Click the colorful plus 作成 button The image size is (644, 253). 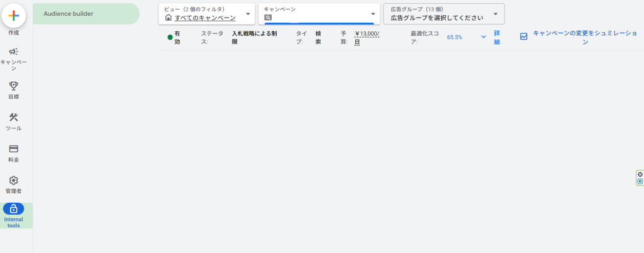(x=14, y=15)
